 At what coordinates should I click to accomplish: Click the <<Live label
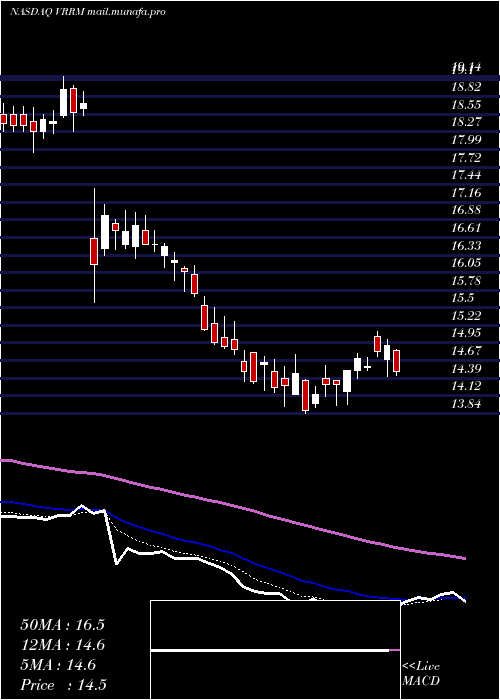[421, 667]
